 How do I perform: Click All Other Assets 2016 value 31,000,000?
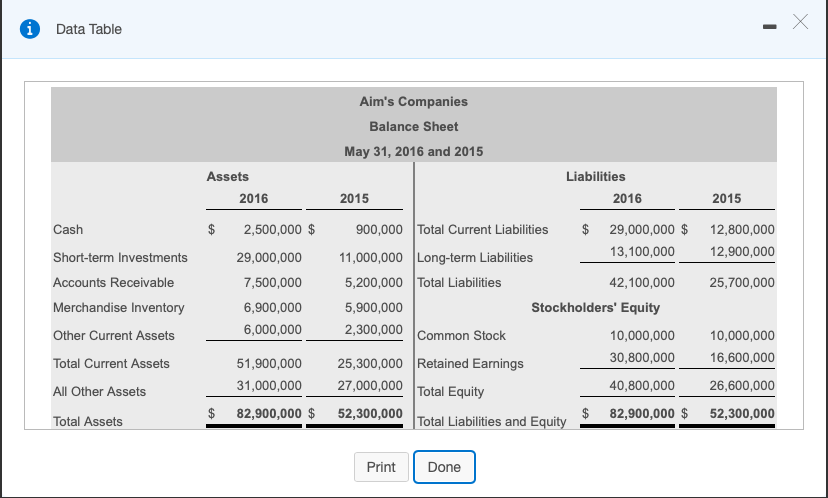[269, 386]
